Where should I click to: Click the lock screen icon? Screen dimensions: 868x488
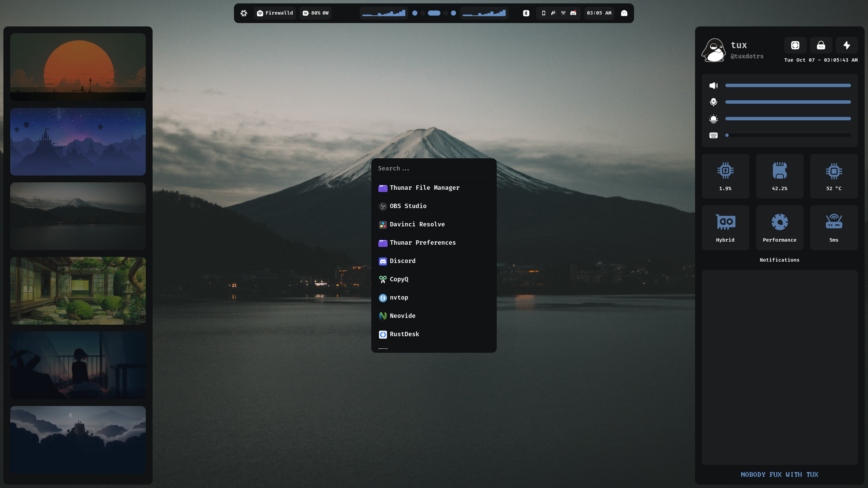(821, 45)
